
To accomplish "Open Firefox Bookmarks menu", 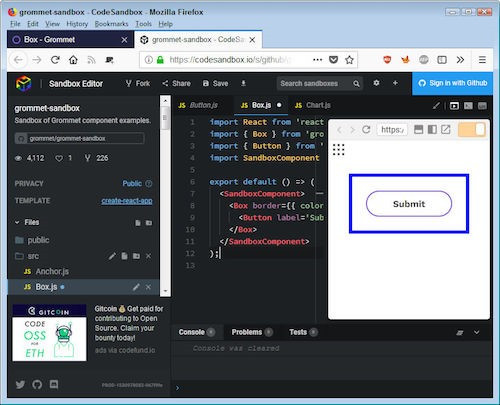I will (x=111, y=24).
